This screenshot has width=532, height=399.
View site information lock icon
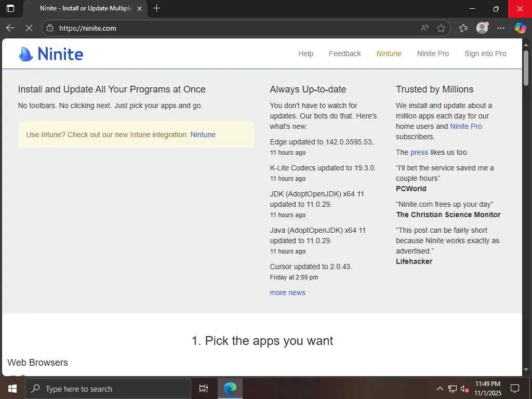pyautogui.click(x=50, y=28)
